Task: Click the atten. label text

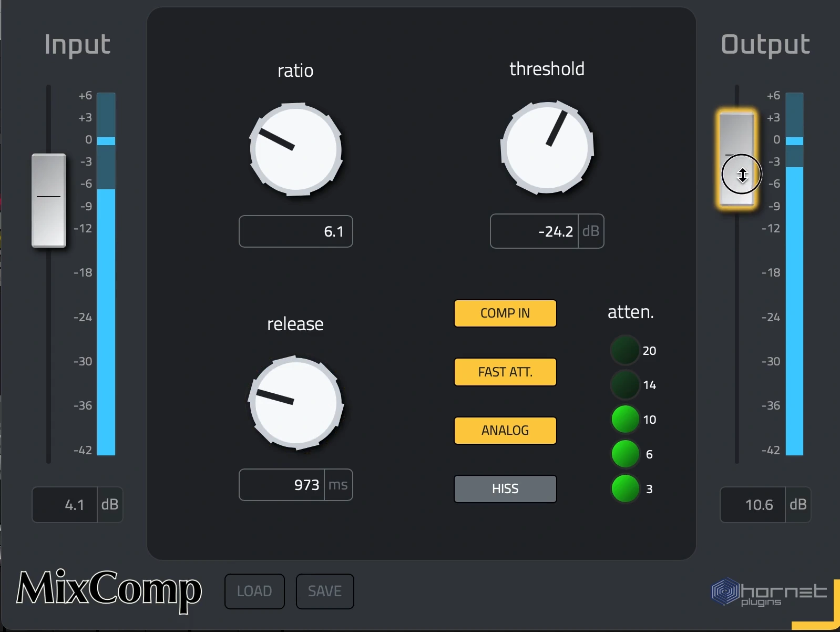Action: (x=631, y=312)
